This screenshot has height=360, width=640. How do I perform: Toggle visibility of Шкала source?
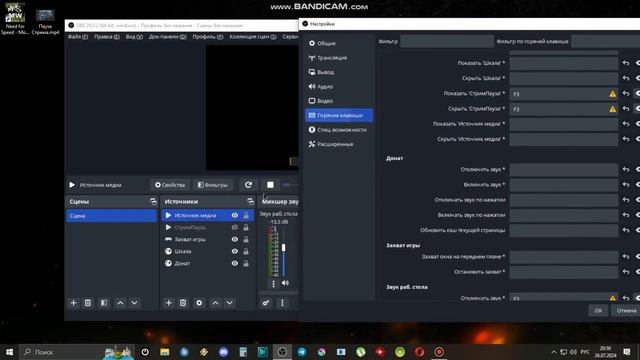[x=235, y=251]
